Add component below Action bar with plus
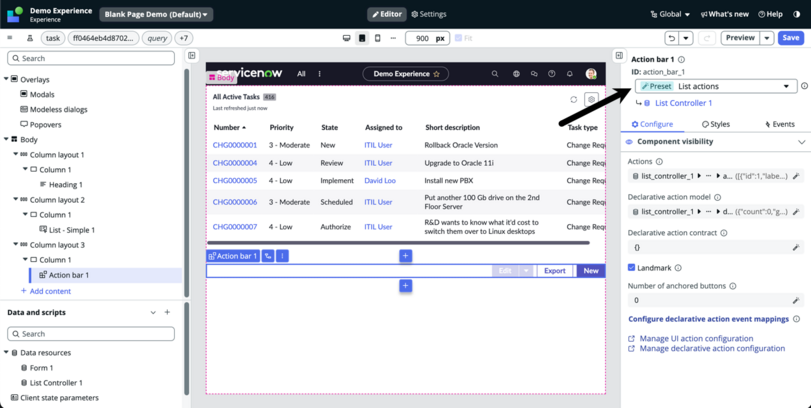The height and width of the screenshot is (408, 811). (406, 285)
